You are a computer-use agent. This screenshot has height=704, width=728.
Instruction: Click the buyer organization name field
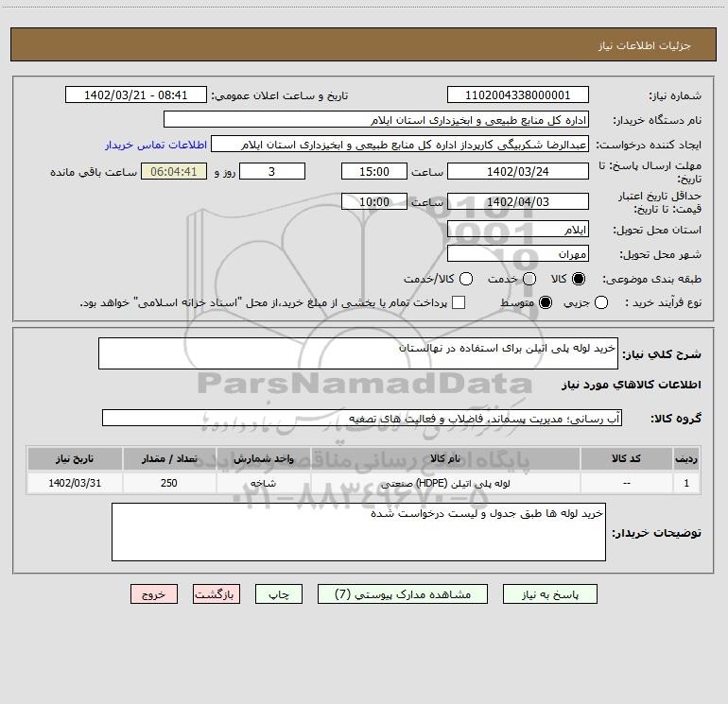click(376, 120)
